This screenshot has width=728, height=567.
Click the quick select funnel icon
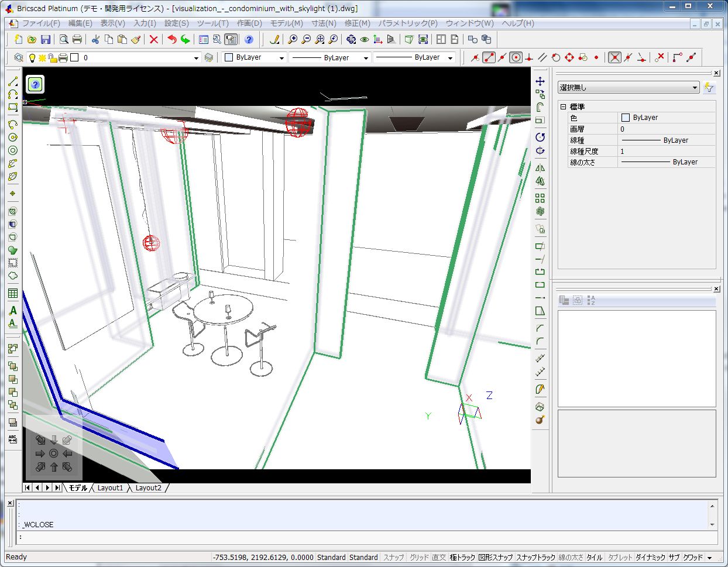point(709,87)
